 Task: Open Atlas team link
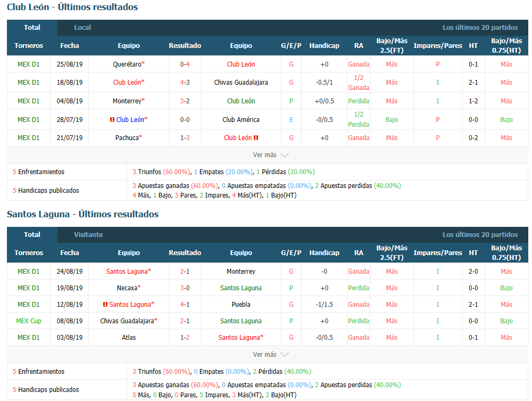point(129,338)
